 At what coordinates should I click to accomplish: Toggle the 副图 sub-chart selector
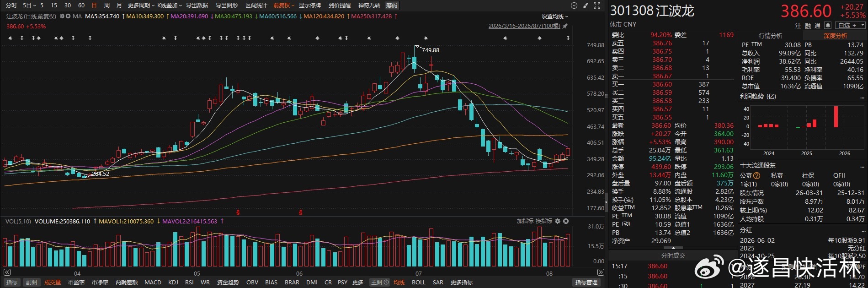tap(31, 283)
